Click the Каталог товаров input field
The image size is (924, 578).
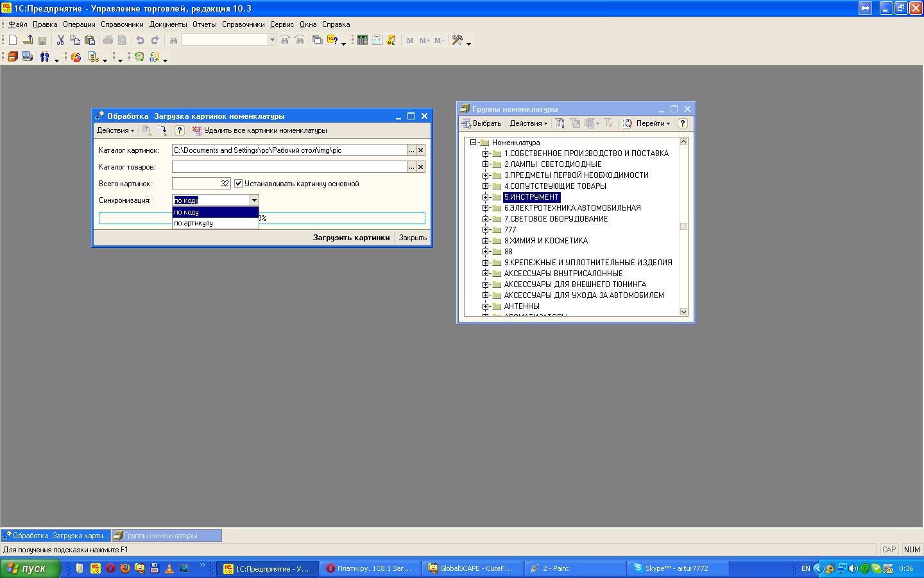tap(289, 167)
